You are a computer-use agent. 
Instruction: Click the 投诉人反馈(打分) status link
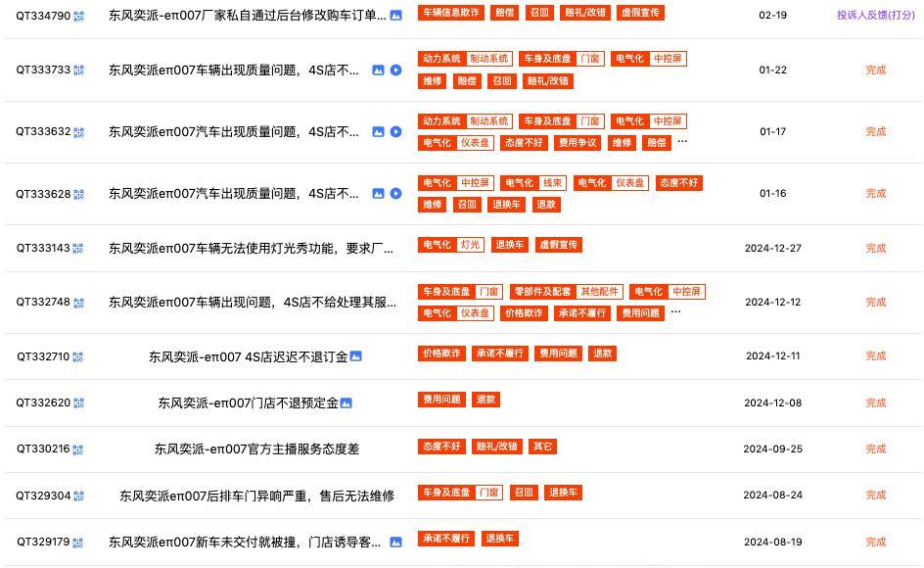[876, 16]
